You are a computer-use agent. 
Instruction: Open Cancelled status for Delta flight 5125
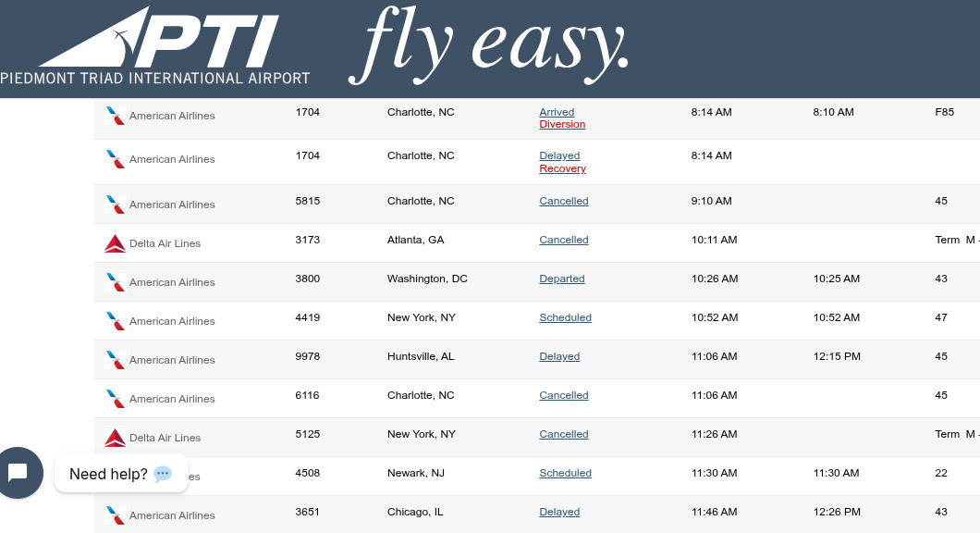564,434
